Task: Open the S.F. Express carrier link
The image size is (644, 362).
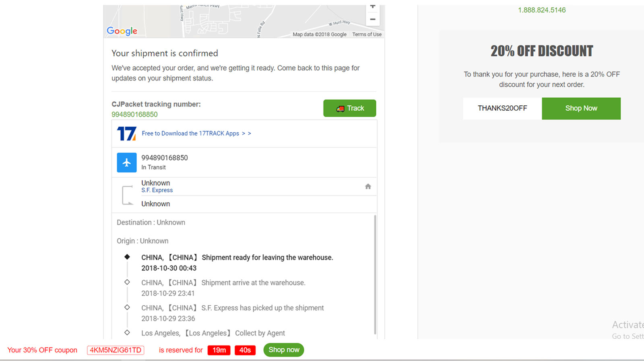Action: click(157, 190)
